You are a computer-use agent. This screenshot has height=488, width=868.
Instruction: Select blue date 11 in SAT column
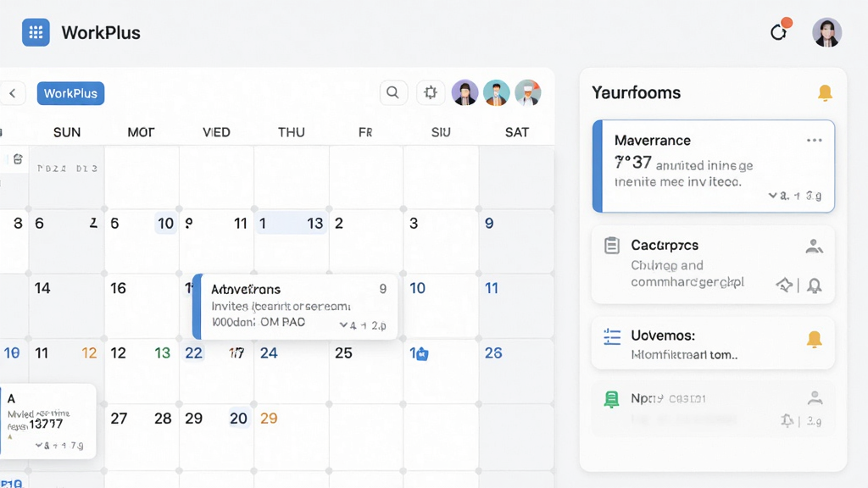tap(492, 288)
